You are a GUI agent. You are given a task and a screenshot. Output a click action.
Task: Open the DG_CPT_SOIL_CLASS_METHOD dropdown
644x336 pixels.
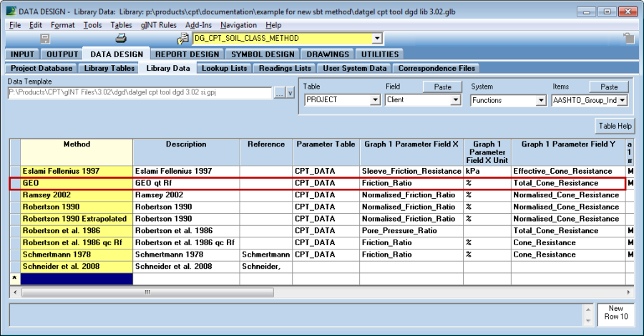click(377, 39)
